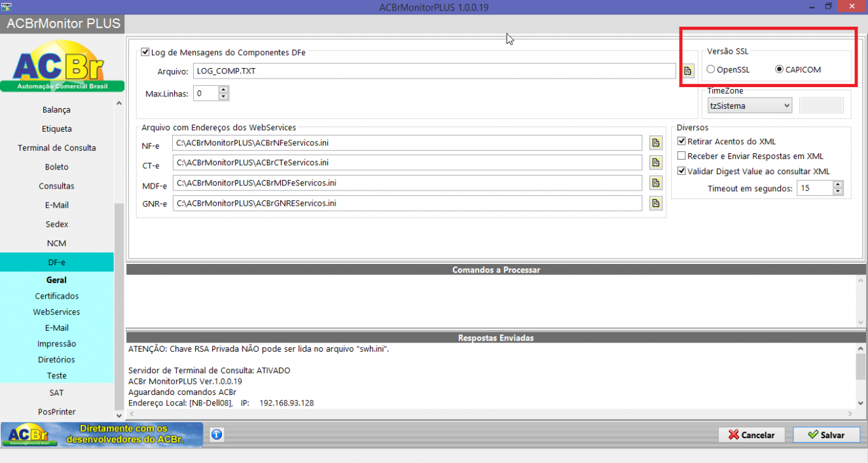Click 'ACBr MonitorPLUS Ver.1.0.0.19' log line
Viewport: 868px width, 463px height.
click(185, 381)
